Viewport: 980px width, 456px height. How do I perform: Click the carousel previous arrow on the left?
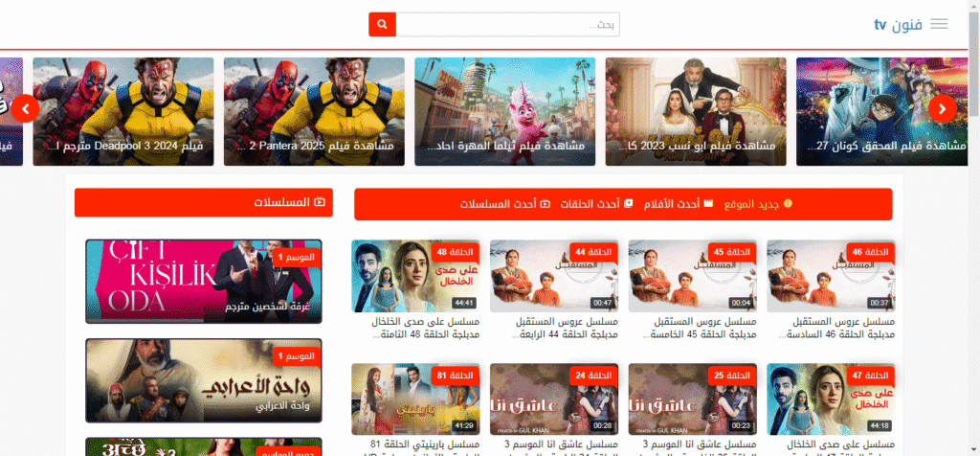point(26,109)
